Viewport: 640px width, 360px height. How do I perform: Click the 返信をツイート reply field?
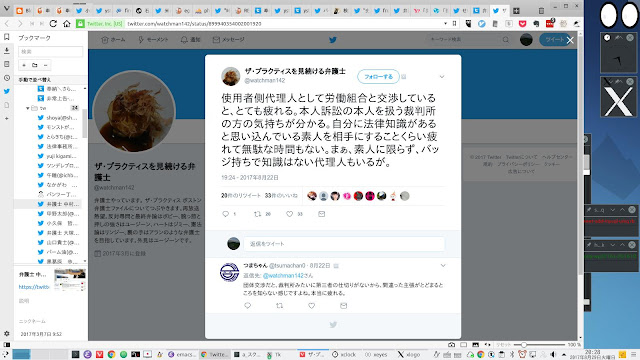point(344,244)
